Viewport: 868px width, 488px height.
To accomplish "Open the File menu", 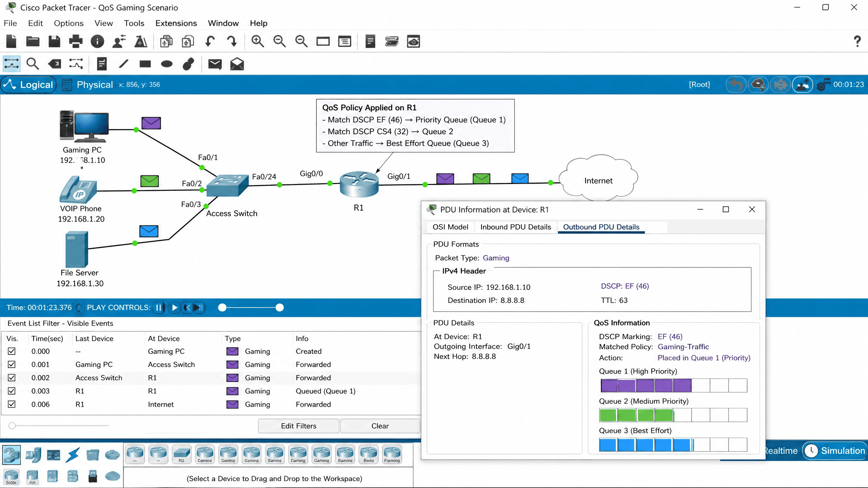I will click(x=10, y=23).
